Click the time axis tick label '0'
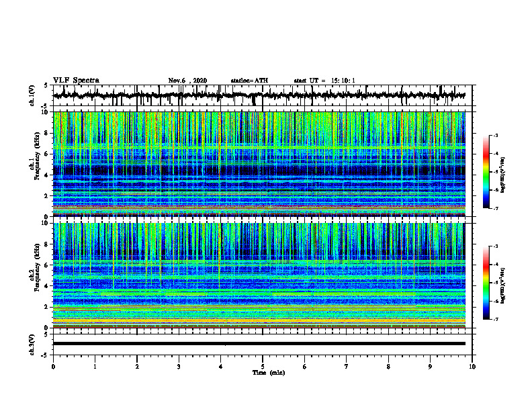 pyautogui.click(x=53, y=367)
